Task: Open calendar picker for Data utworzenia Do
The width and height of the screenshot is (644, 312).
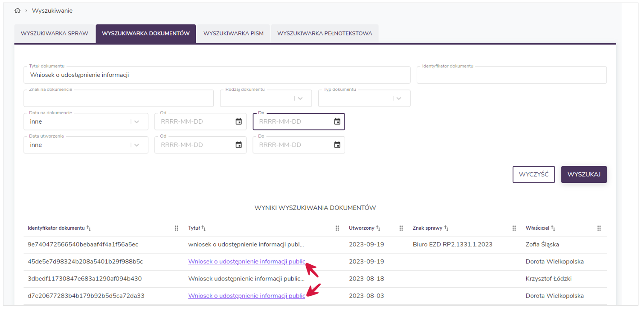Action: 337,145
